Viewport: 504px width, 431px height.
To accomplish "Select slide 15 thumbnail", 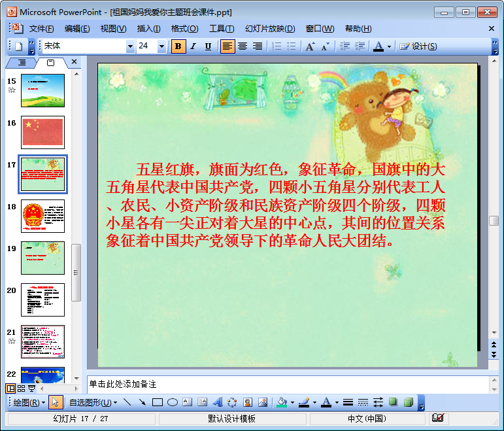I will tap(42, 90).
